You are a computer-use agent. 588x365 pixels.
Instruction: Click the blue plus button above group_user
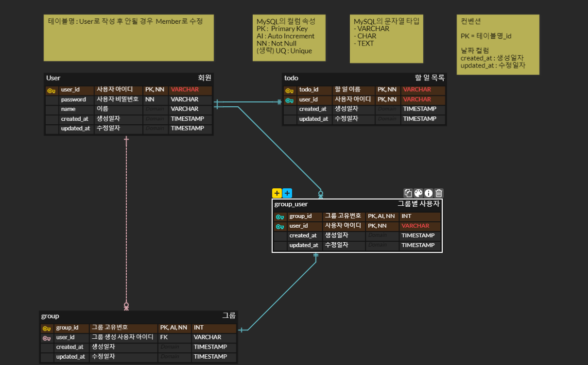[x=287, y=193]
